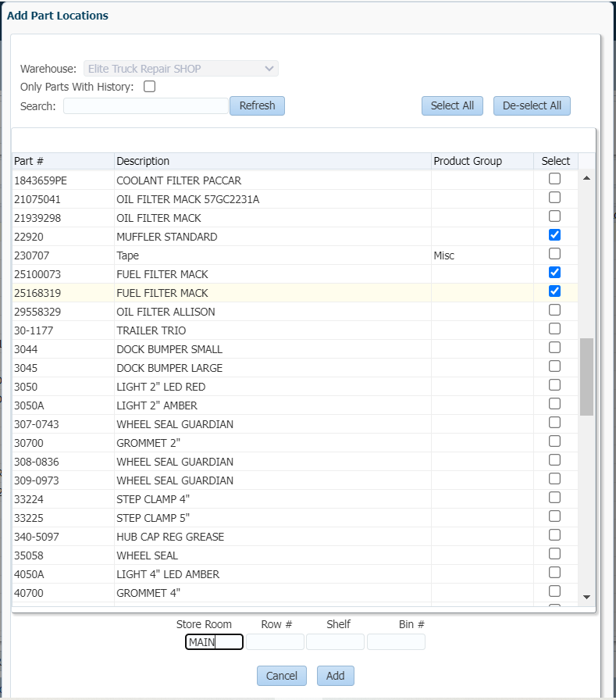Click the Select All button
This screenshot has width=616, height=700.
click(452, 105)
